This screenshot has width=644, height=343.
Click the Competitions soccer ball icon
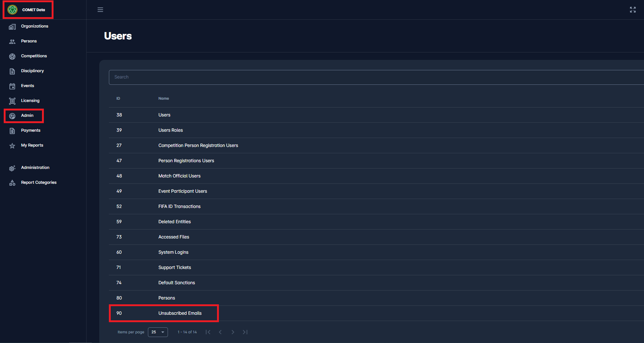coord(12,56)
